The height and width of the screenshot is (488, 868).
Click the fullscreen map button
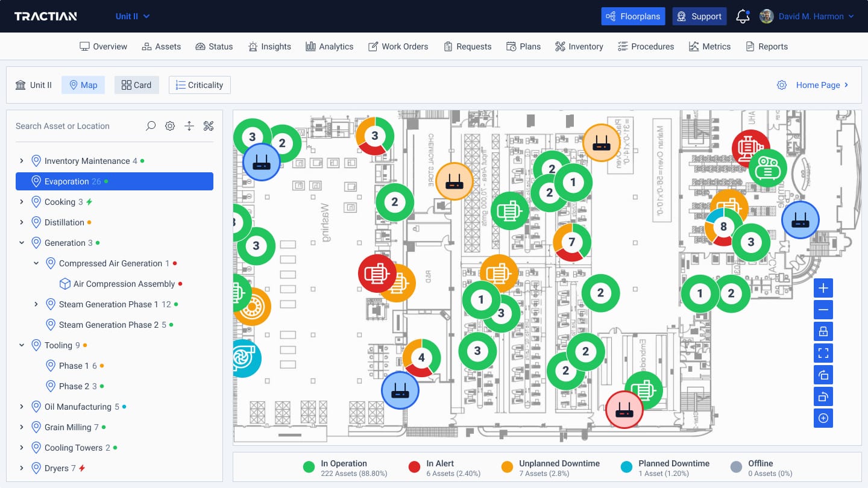pos(823,353)
